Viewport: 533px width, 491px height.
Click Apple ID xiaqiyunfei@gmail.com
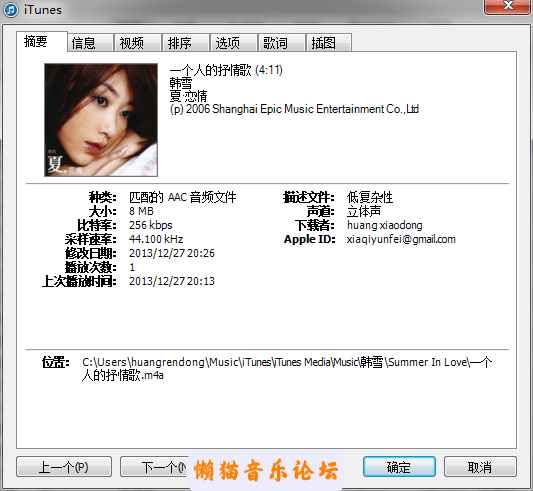tap(401, 239)
